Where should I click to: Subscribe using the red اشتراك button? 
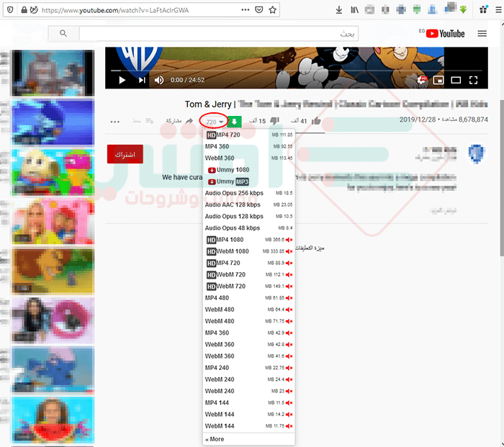coord(125,154)
